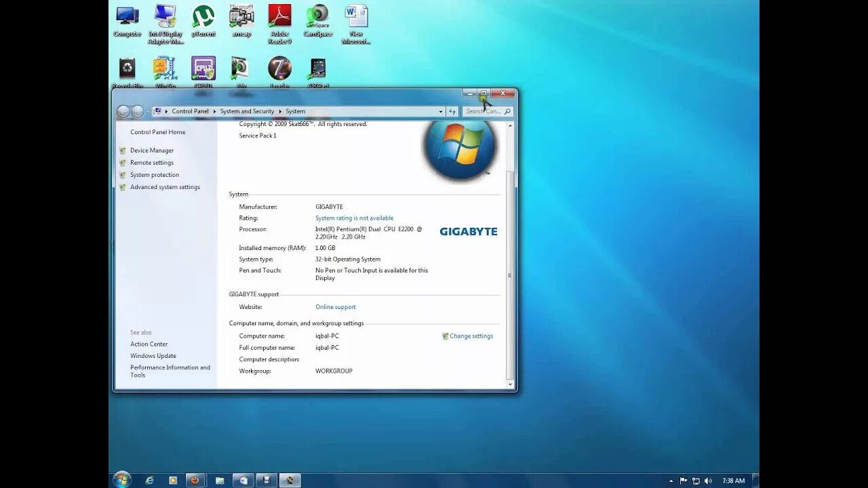This screenshot has width=868, height=488.
Task: Select the Recycle Bin desktop icon
Action: (x=127, y=72)
